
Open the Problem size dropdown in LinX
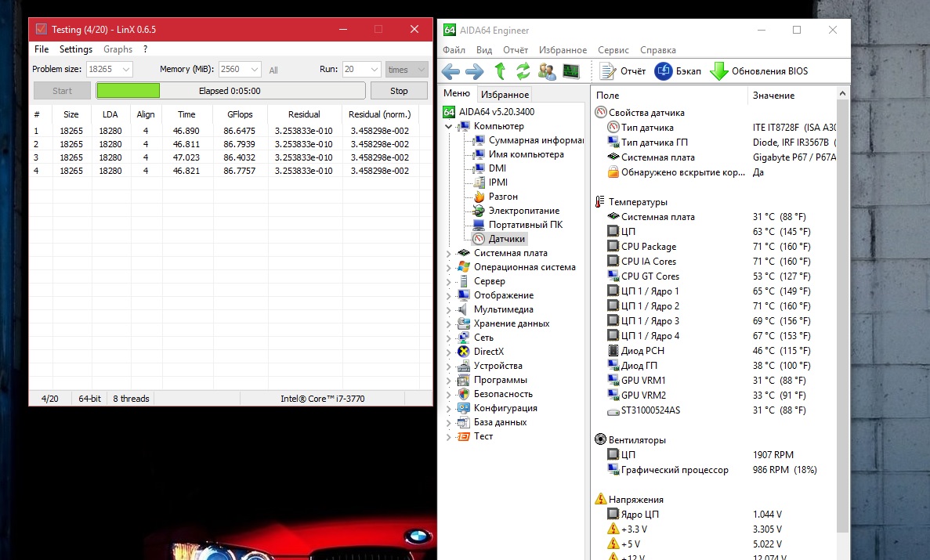(x=125, y=70)
